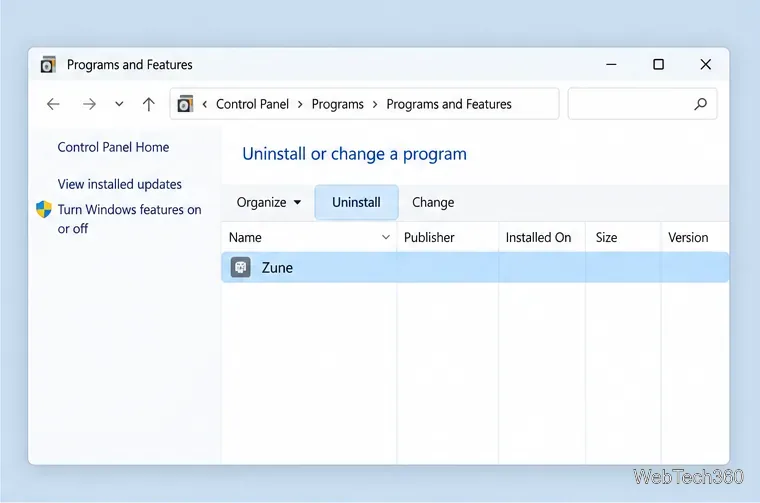
Task: Click inside the search box
Action: (x=642, y=104)
